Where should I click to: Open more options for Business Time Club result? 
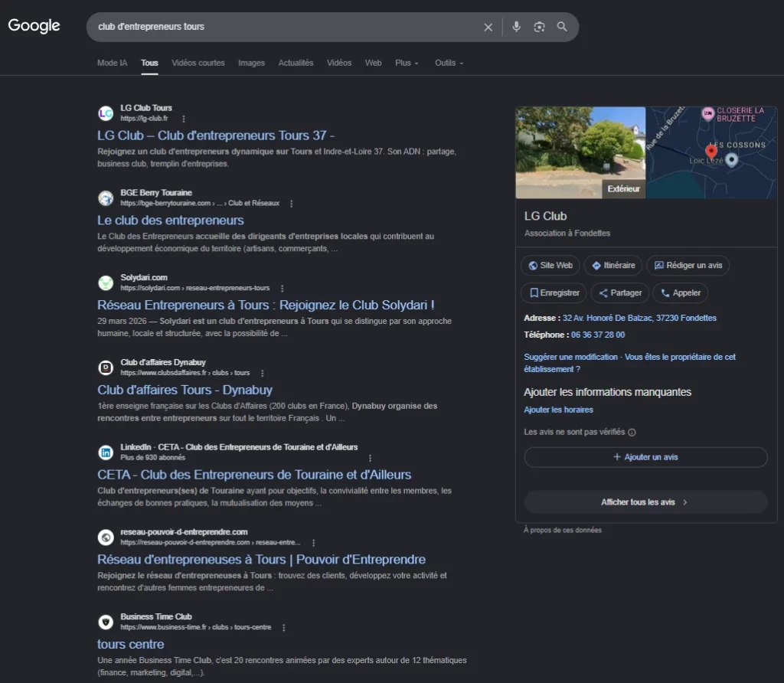tap(283, 628)
